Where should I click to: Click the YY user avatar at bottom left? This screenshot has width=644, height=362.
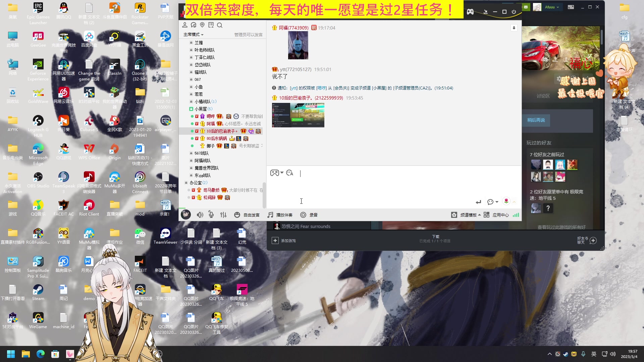pyautogui.click(x=186, y=215)
